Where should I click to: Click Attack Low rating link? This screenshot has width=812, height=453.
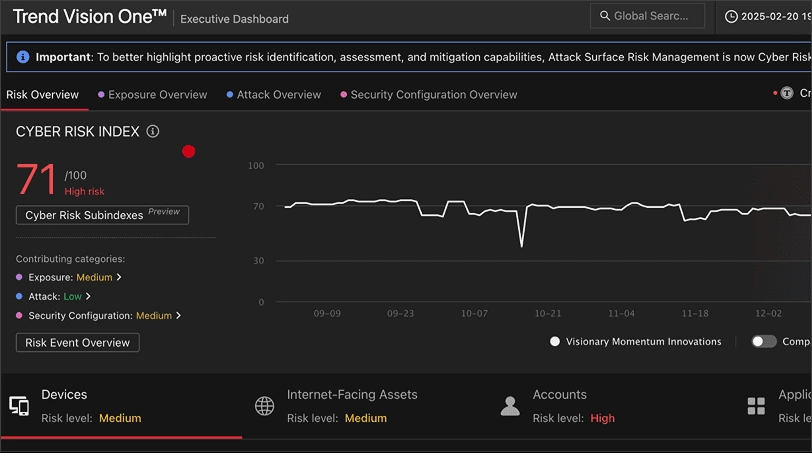click(72, 297)
